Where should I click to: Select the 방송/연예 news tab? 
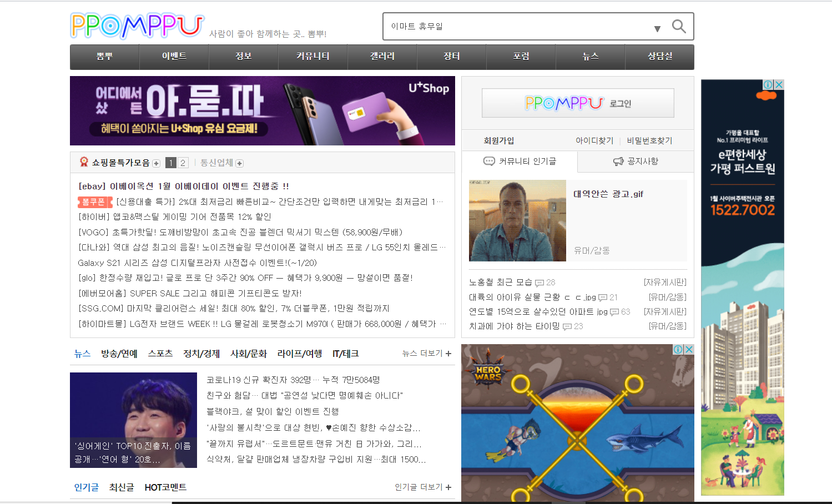(119, 354)
